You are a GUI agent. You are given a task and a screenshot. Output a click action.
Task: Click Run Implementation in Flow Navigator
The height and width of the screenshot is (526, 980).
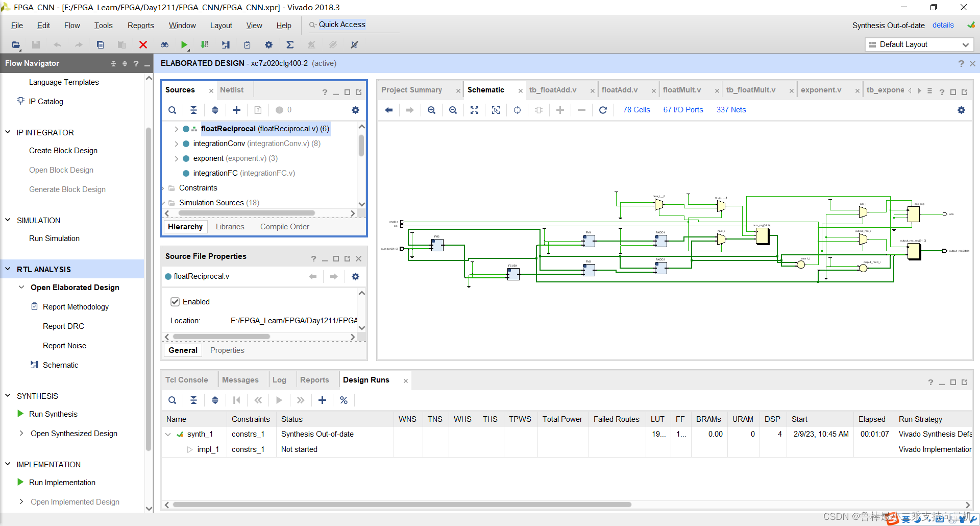62,483
